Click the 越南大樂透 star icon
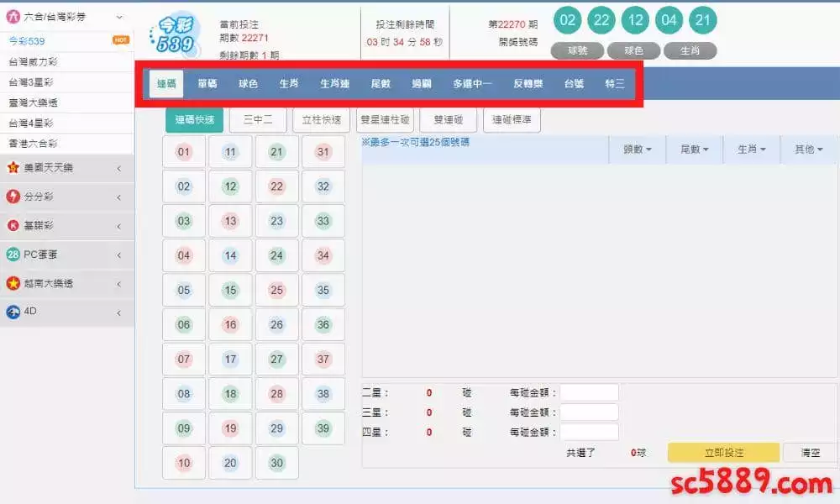The height and width of the screenshot is (504, 840). pyautogui.click(x=13, y=283)
